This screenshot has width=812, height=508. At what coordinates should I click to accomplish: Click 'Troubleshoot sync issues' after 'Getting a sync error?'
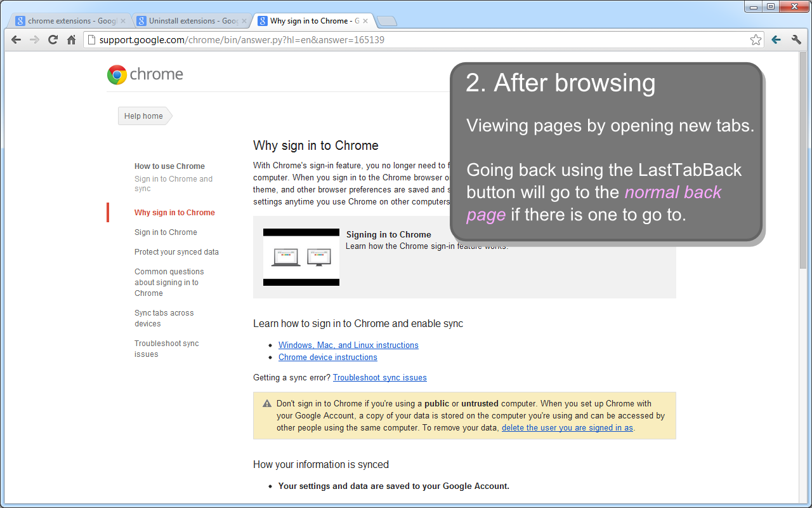380,378
